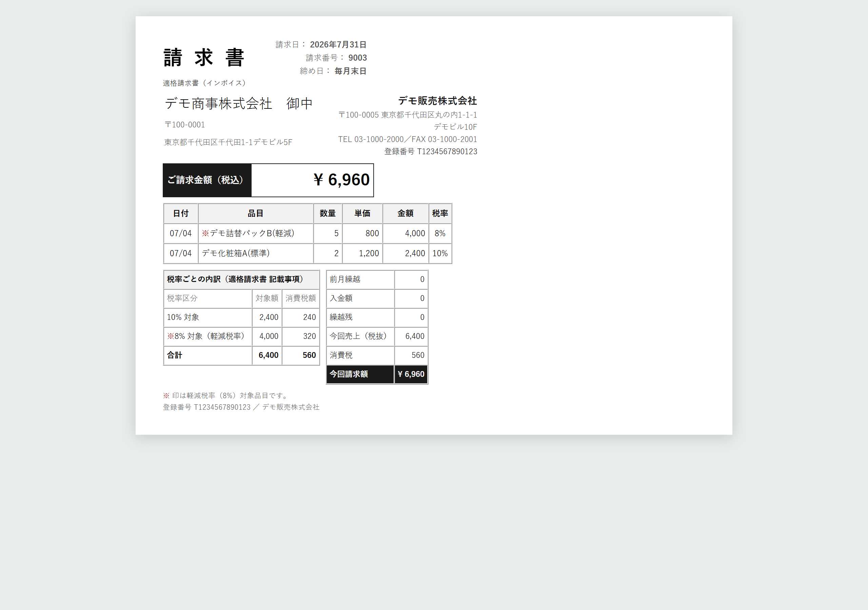Image resolution: width=868 pixels, height=610 pixels.
Task: Click the bottom footer line 登録番号 T1234567890123 ／ デモ販売株式会社
Action: pyautogui.click(x=241, y=407)
